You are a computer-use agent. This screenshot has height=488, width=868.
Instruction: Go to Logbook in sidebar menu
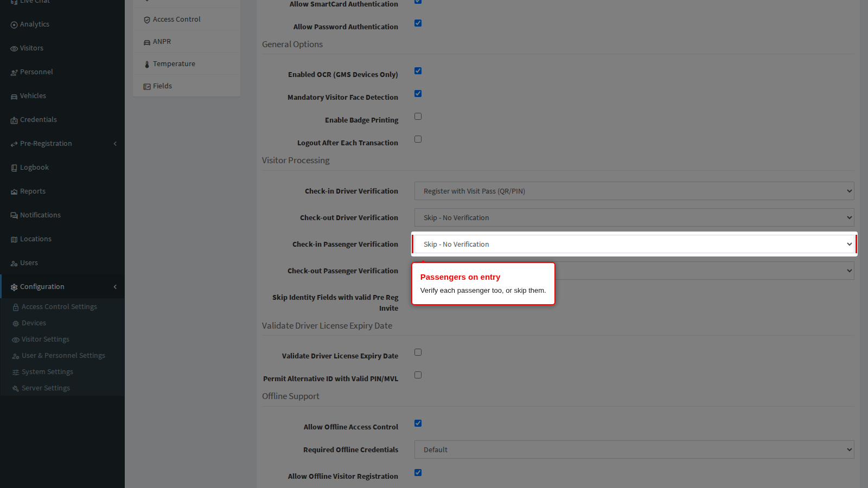coord(62,168)
